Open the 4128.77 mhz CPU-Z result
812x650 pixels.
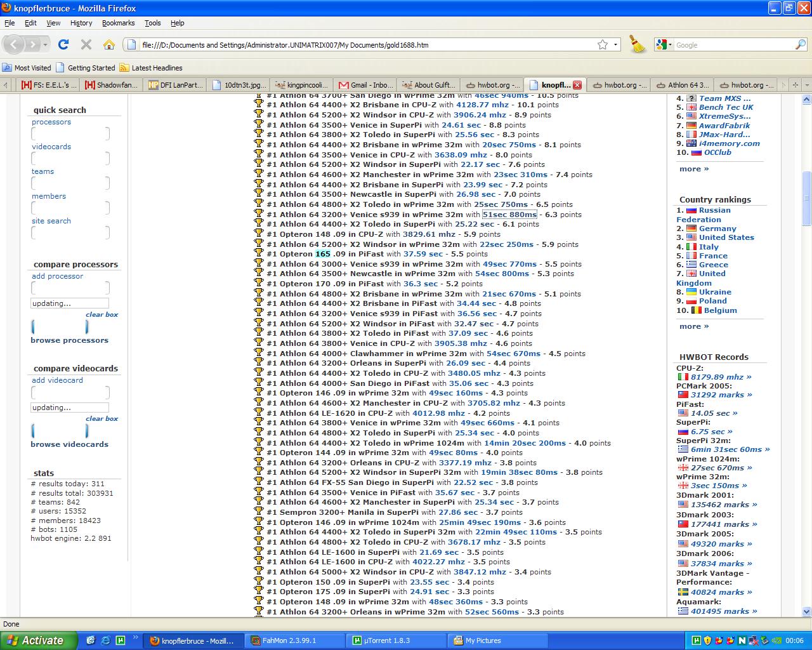[x=482, y=105]
